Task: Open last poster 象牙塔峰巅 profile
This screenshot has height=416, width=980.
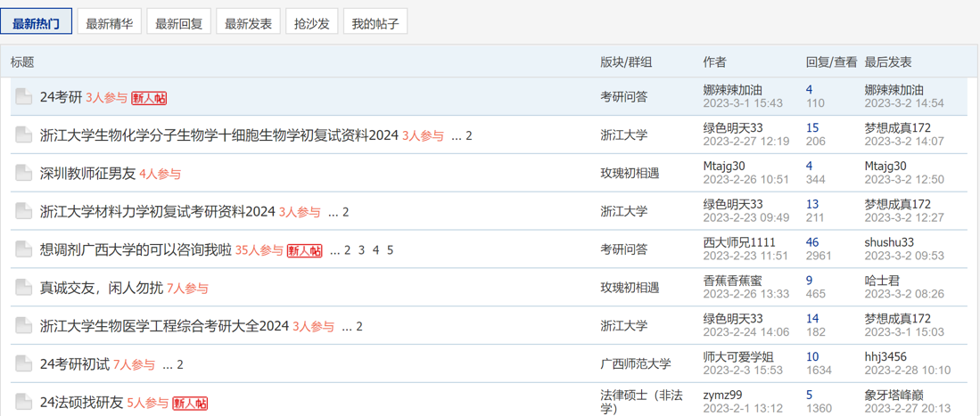Action: pos(894,396)
